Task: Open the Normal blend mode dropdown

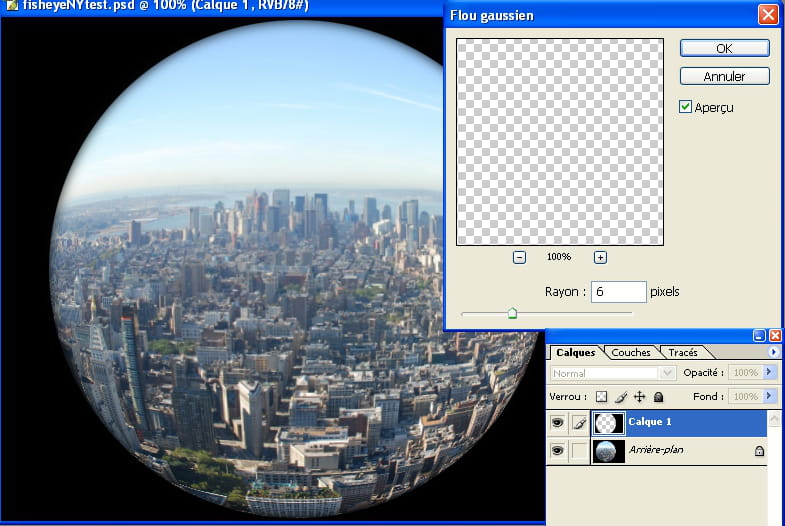Action: click(x=667, y=373)
